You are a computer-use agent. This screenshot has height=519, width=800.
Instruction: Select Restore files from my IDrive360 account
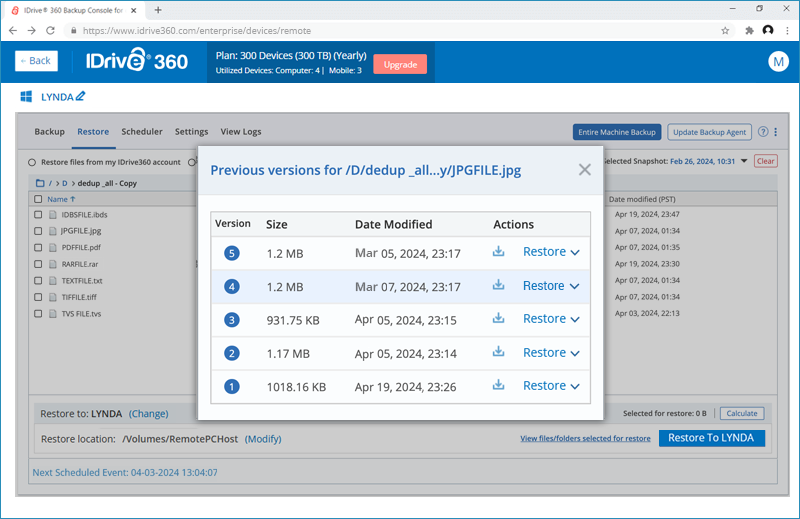pos(32,162)
